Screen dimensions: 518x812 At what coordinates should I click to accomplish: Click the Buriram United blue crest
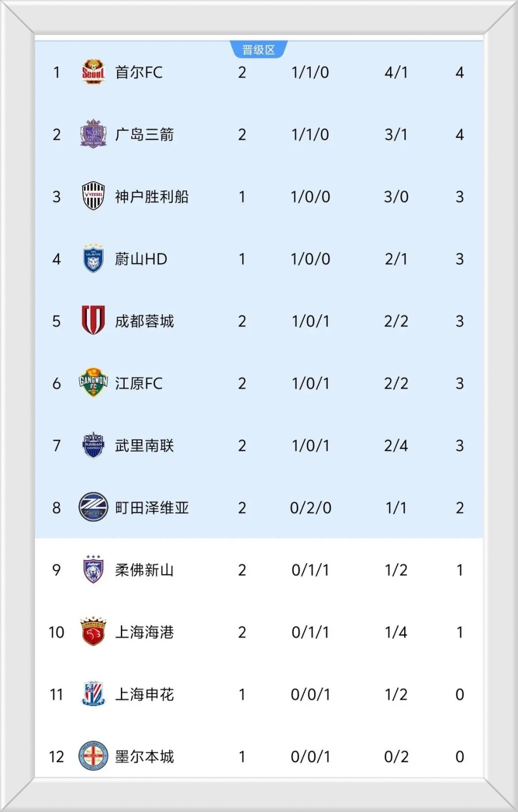[x=93, y=445]
